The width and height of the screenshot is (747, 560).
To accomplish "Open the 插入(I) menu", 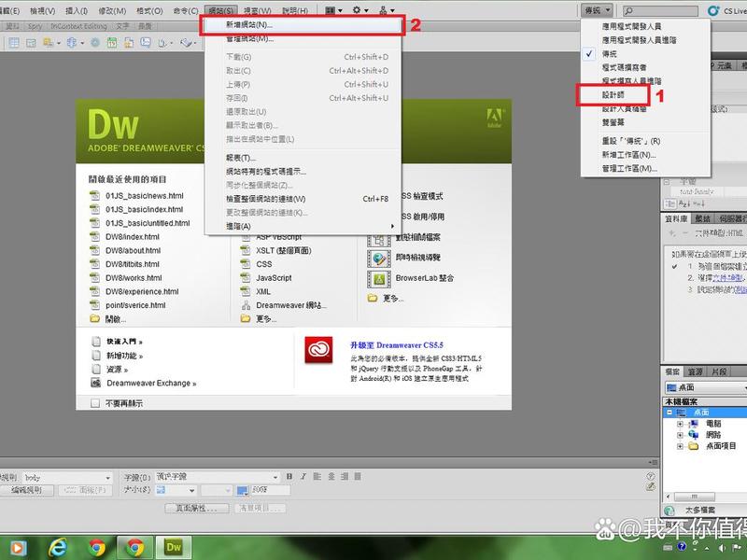I will (77, 10).
